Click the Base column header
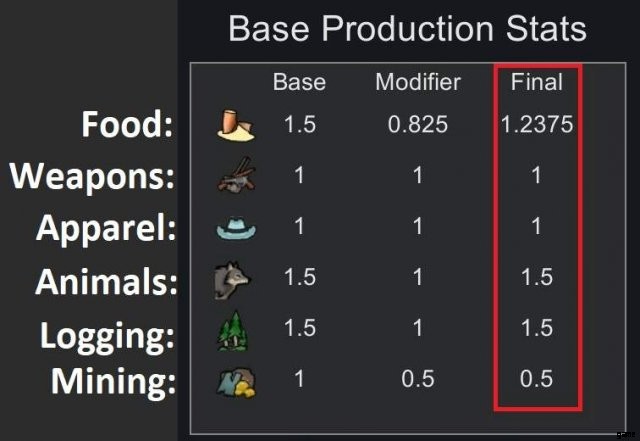Viewport: 640px width, 441px height. coord(299,82)
